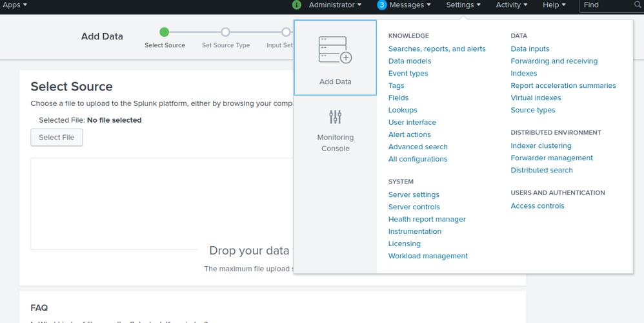Image resolution: width=644 pixels, height=323 pixels.
Task: Click the green health status icon
Action: (297, 5)
